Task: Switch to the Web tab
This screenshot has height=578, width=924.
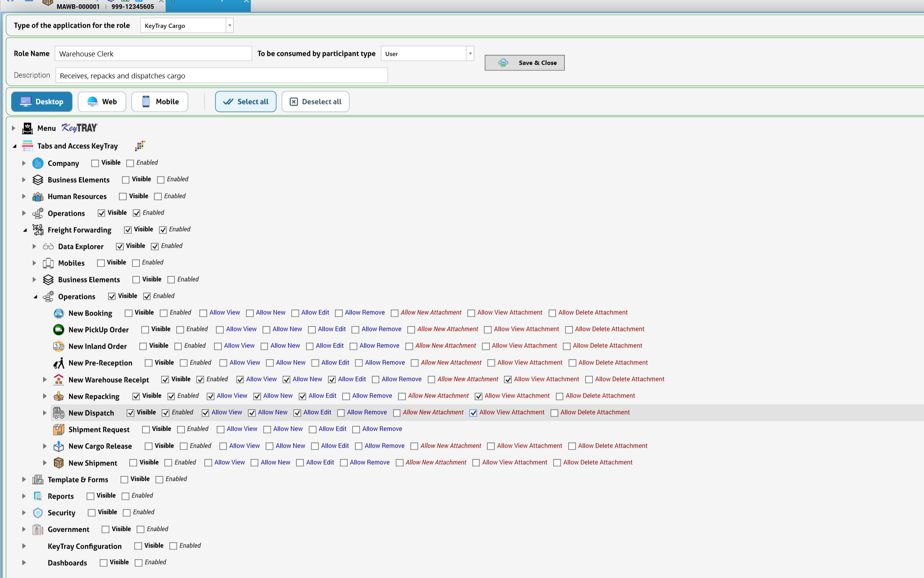Action: coord(102,102)
